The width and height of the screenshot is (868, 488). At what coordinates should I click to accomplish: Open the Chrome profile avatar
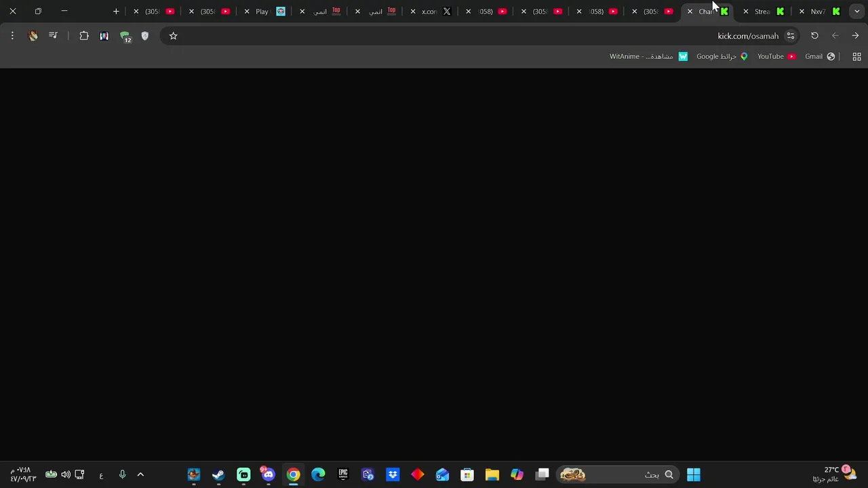click(33, 36)
